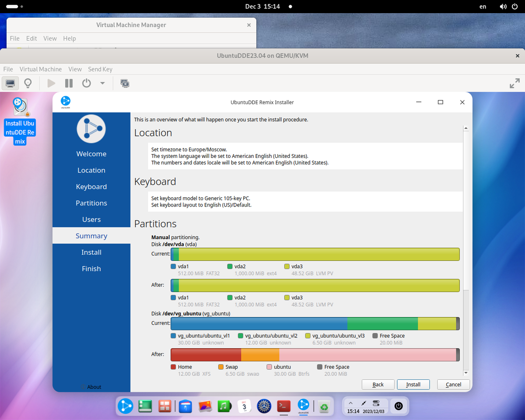Open File menu in Virtual Machine Manager
The image size is (525, 420).
(x=15, y=38)
